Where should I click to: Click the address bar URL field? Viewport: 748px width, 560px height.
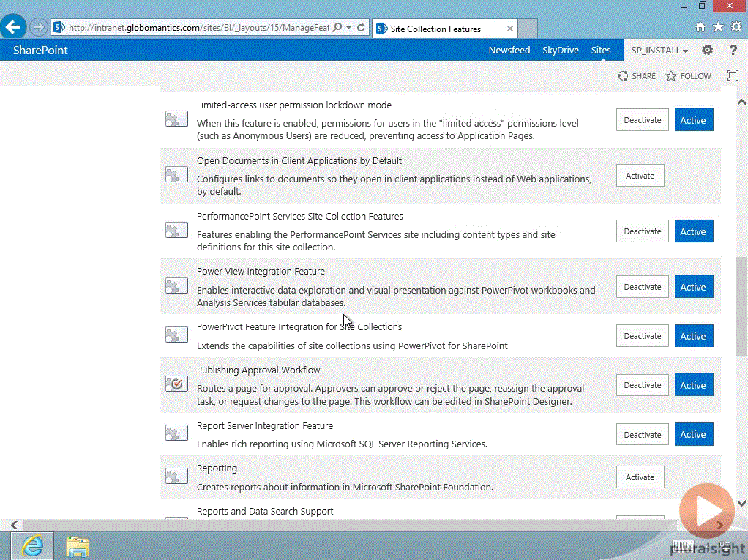[198, 28]
